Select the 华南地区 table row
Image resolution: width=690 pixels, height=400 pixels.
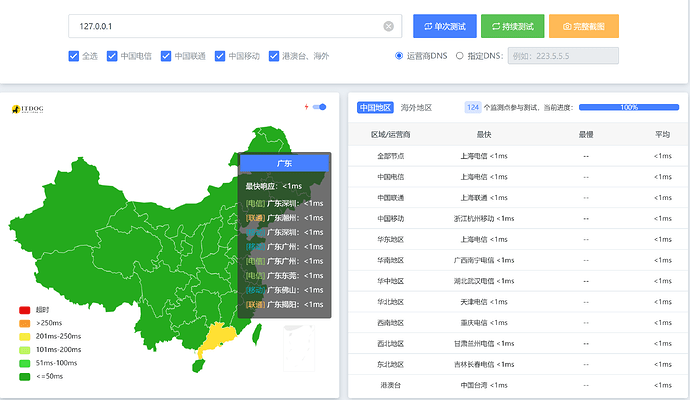coord(518,261)
